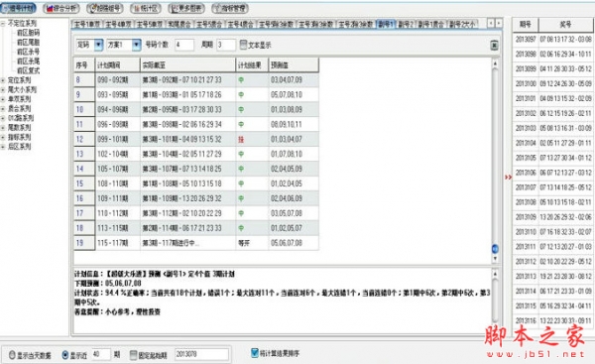The image size is (595, 364).
Task: Switch to the 副号2大小 tab
Action: click(x=462, y=25)
